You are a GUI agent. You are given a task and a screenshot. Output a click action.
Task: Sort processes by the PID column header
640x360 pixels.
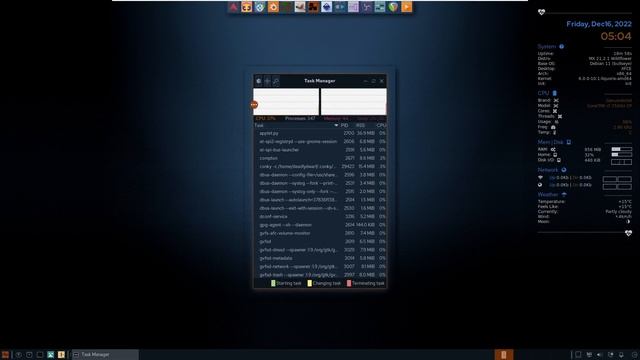click(344, 125)
